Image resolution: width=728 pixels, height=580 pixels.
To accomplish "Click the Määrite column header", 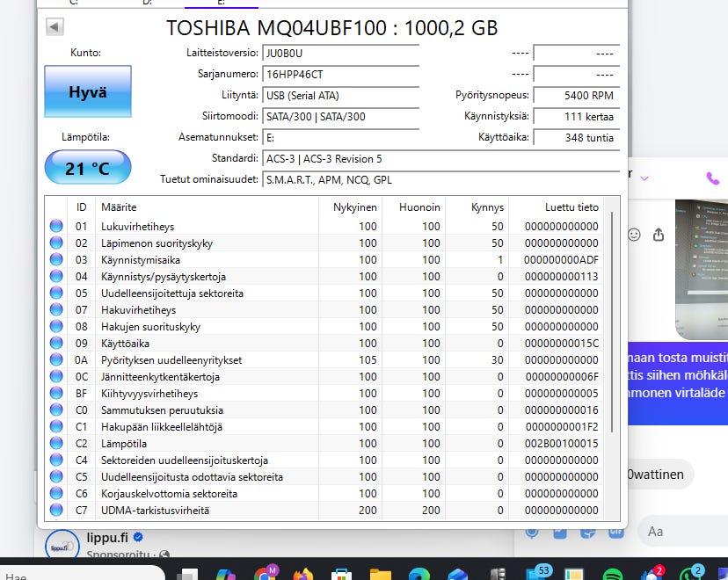I will (207, 207).
